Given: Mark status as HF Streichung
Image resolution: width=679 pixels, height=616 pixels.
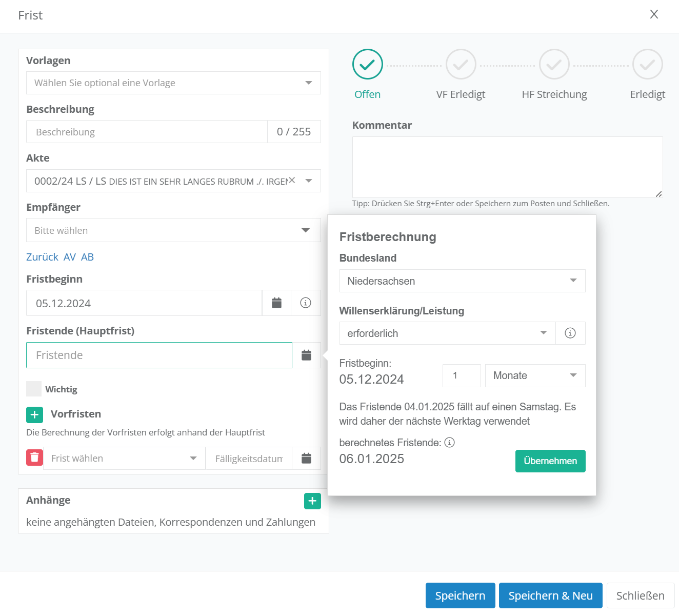Looking at the screenshot, I should [554, 65].
